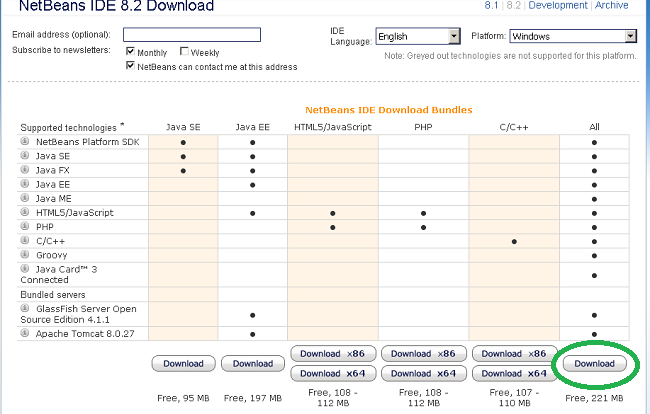Screen dimensions: 650x414
Task: Click the C/C++ column header
Action: [514, 127]
